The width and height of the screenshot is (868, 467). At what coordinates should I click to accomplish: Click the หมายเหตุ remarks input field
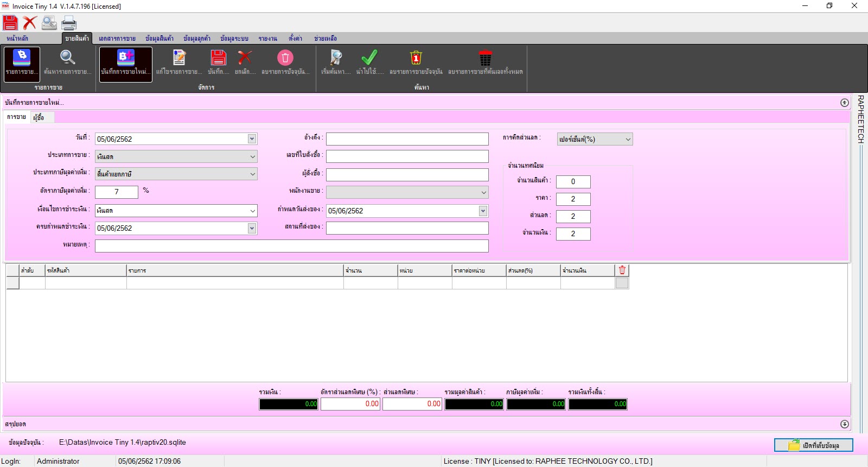(291, 246)
